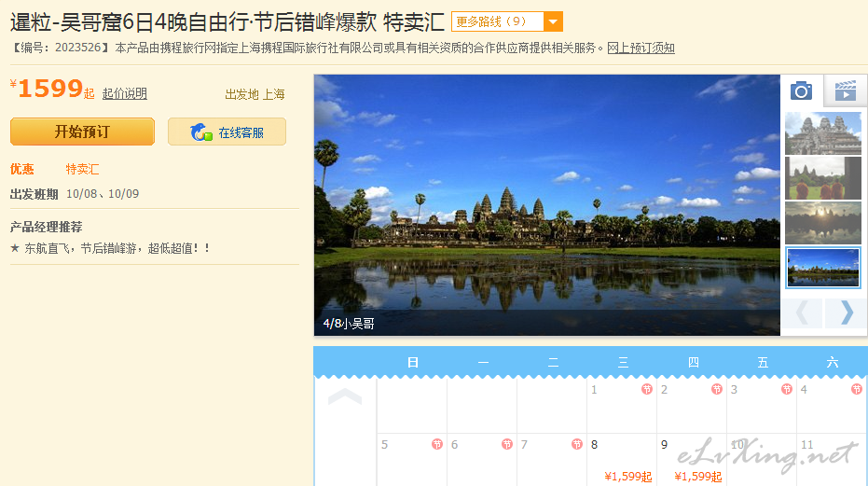The image size is (868, 486).
Task: Click the holiday 节 badge on date 4
Action: click(857, 389)
